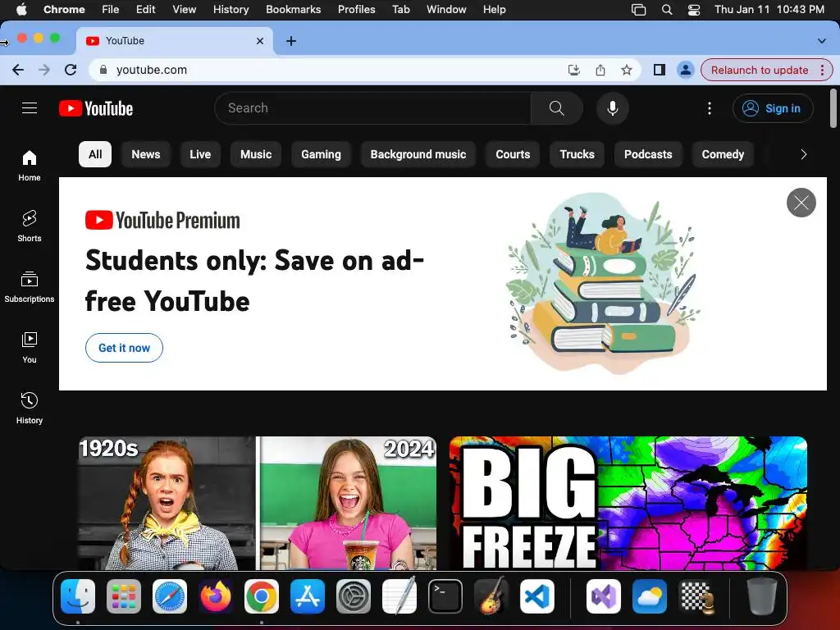The width and height of the screenshot is (840, 630).
Task: Close the YouTube tab
Action: pyautogui.click(x=260, y=41)
